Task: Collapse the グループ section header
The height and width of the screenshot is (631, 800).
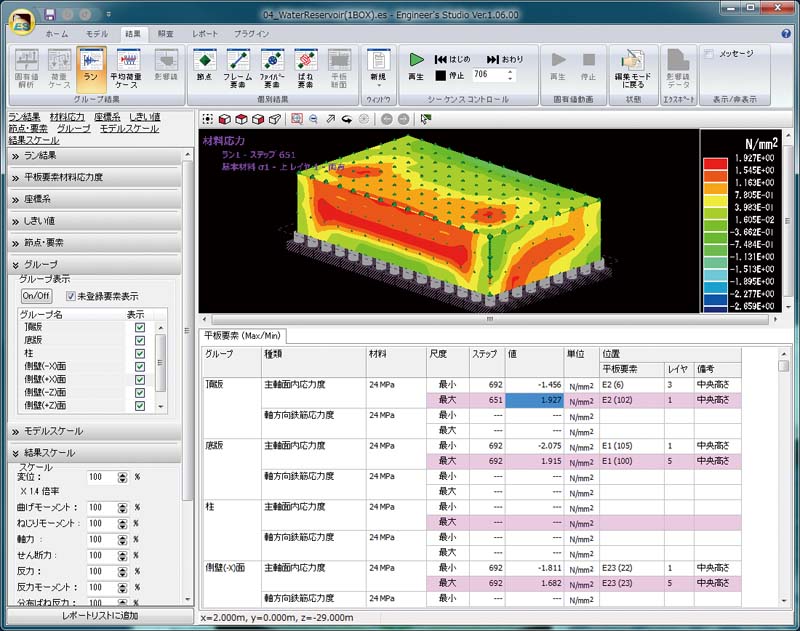Action: (95, 265)
